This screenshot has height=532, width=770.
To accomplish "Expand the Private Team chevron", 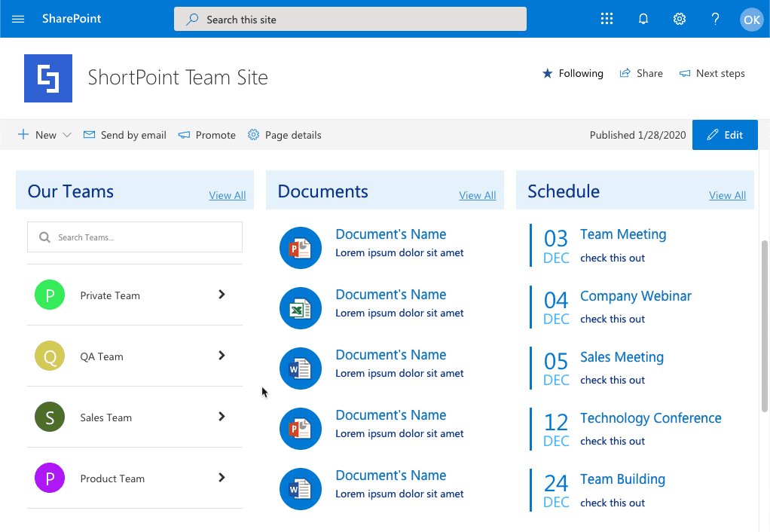I will (x=222, y=295).
